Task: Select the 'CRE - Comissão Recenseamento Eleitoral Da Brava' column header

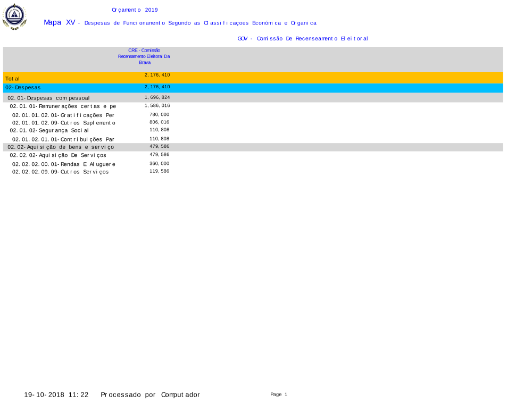Action: tap(144, 56)
